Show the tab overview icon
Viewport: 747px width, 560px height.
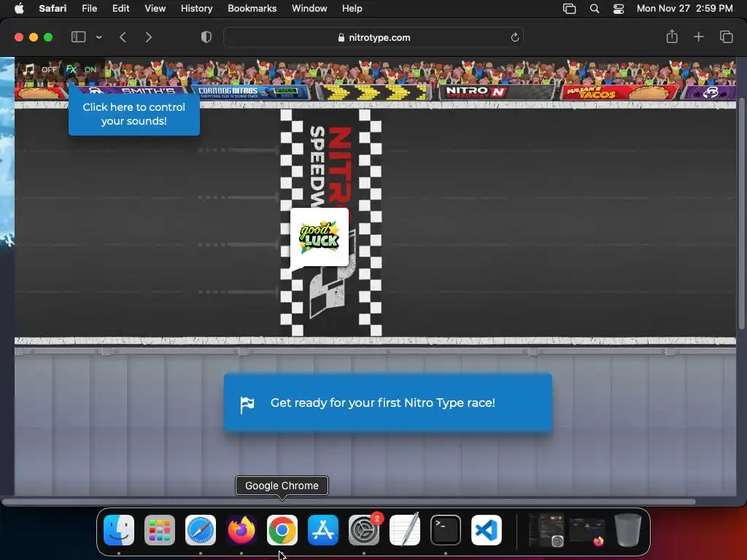coord(726,36)
